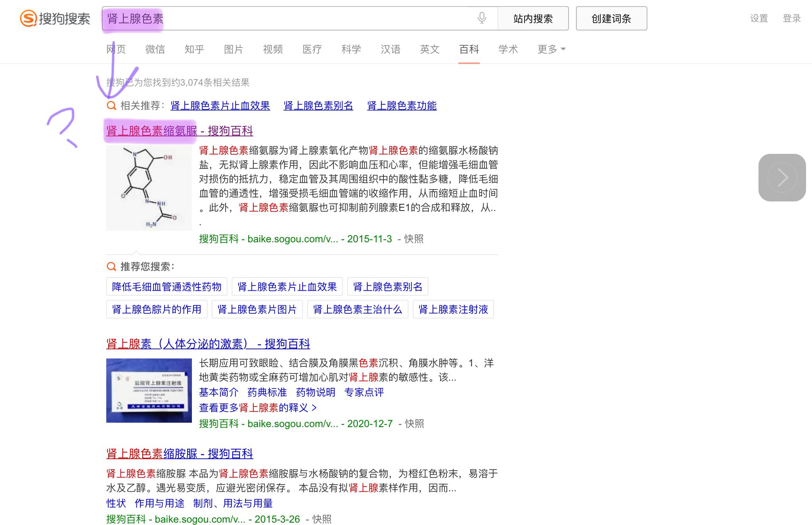This screenshot has height=525, width=812.
Task: Open the 药物说明 sublink
Action: tap(316, 393)
